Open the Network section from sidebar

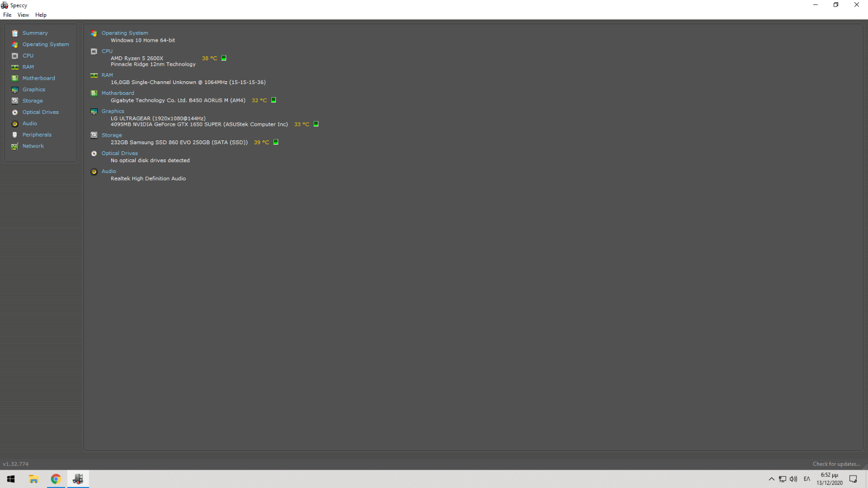33,146
